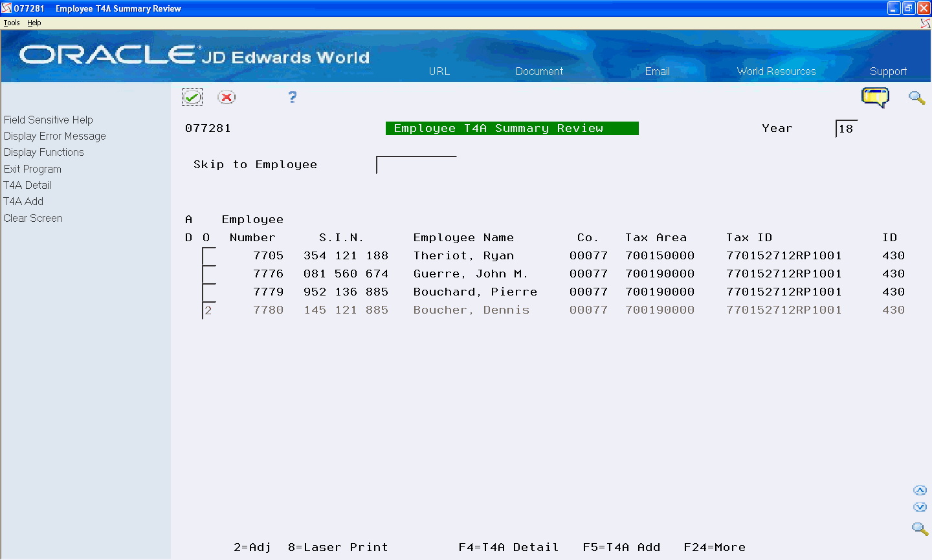Click S.I.N. value 354 121 188
Viewport: 932px width, 560px height.
click(x=346, y=255)
